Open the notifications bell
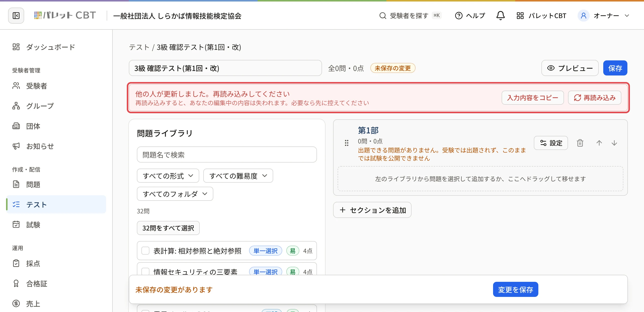 coord(500,16)
